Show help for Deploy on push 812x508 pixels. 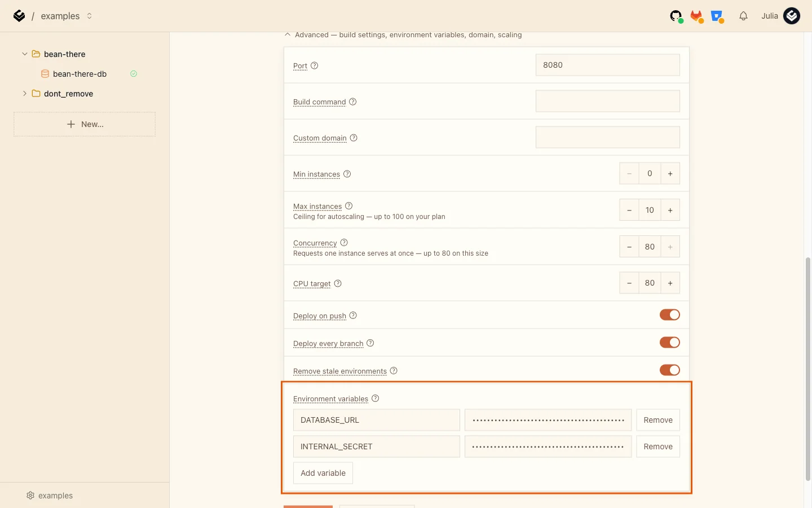pyautogui.click(x=353, y=316)
